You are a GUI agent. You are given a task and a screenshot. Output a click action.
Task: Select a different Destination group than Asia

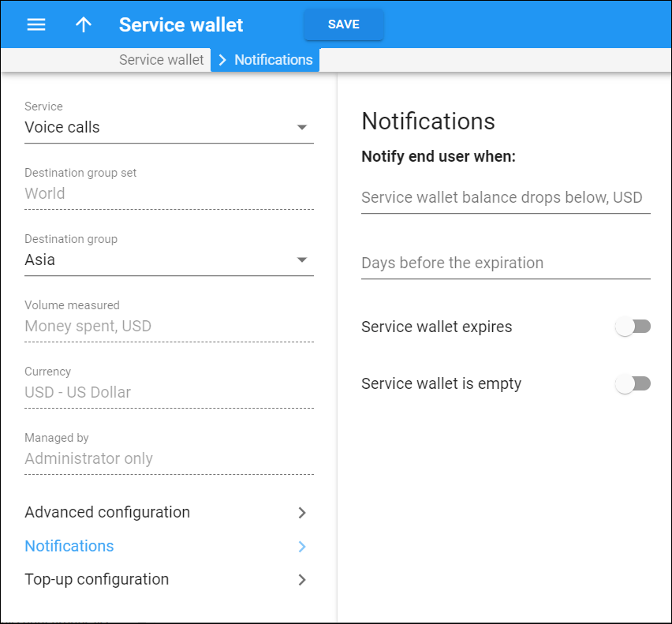click(158, 259)
